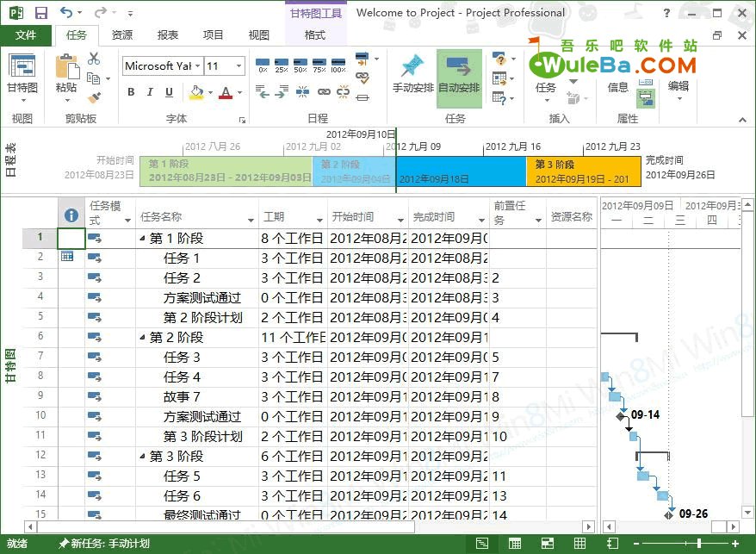Click the 第 3 阶段 bar in timeline

584,171
